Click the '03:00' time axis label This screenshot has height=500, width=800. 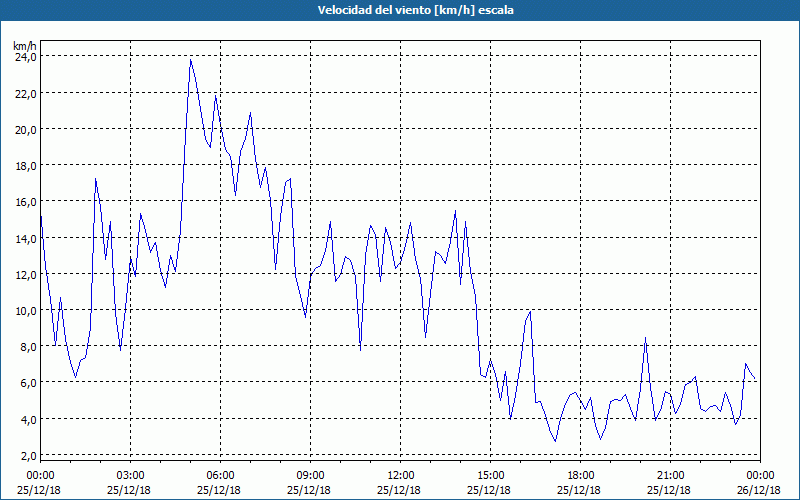(130, 476)
